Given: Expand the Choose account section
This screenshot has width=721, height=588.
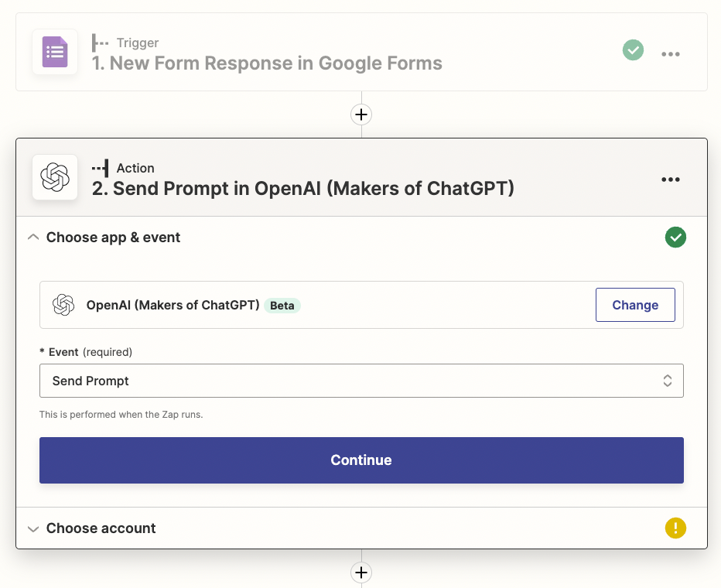Looking at the screenshot, I should pos(33,528).
